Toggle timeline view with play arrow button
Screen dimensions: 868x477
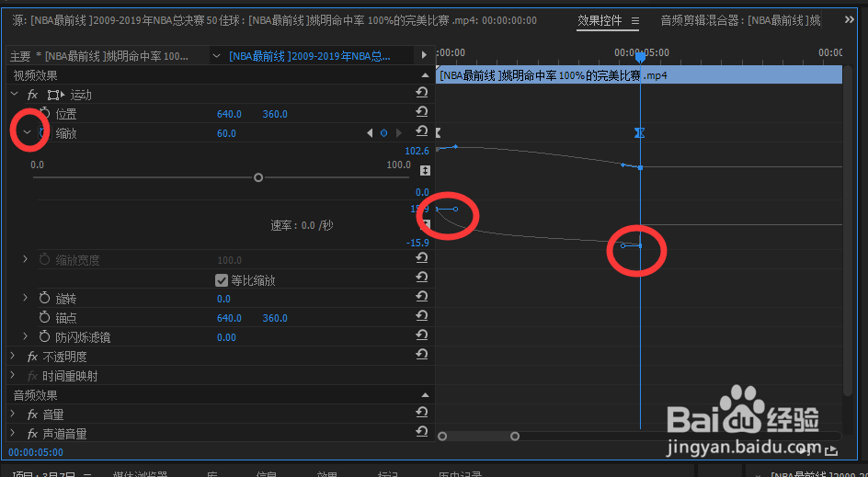point(424,55)
